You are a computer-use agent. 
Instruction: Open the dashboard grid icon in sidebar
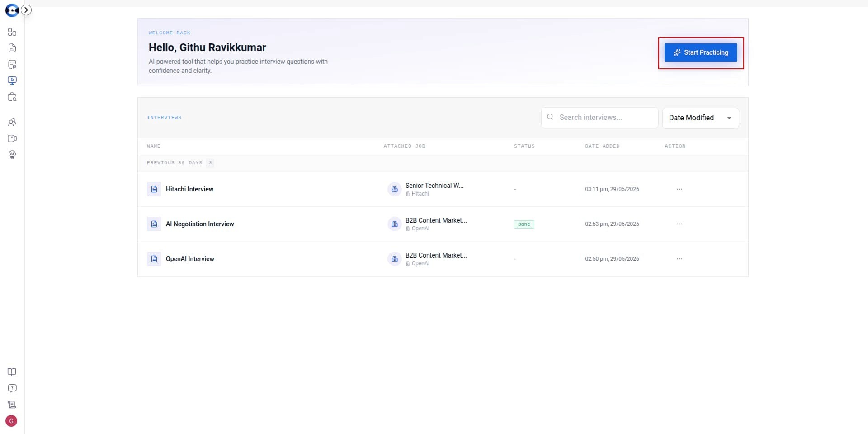[12, 32]
